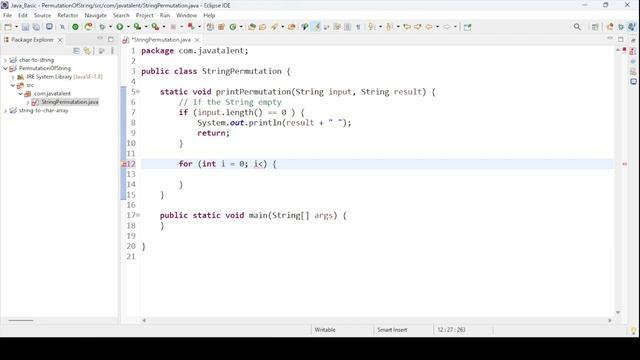Image resolution: width=640 pixels, height=360 pixels.
Task: Open the Run button dropdown arrow
Action: point(128,27)
